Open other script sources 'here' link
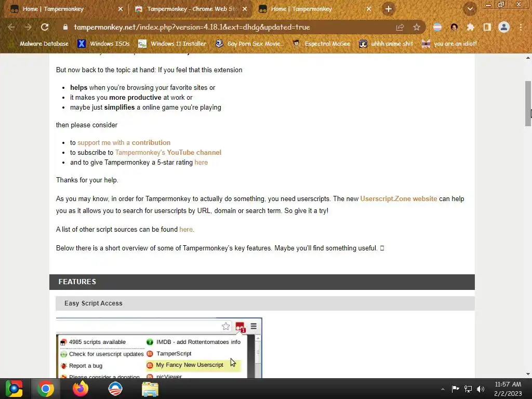The height and width of the screenshot is (399, 532). pos(185,229)
